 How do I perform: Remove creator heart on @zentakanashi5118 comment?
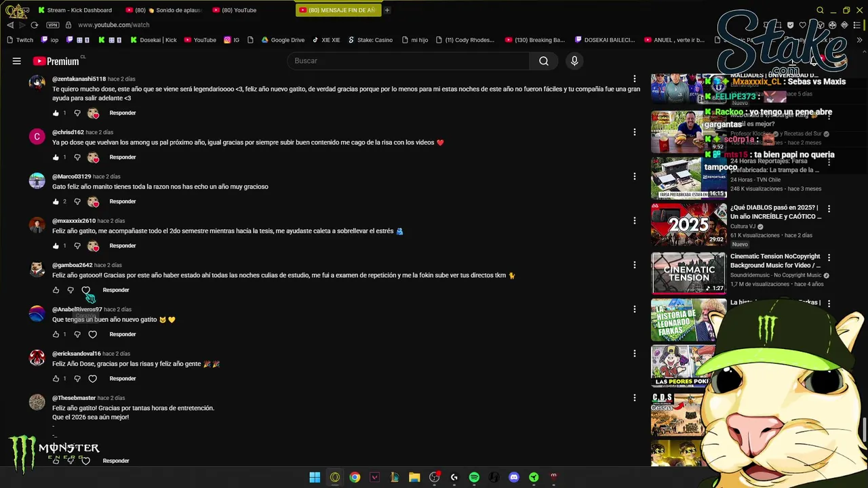point(94,113)
